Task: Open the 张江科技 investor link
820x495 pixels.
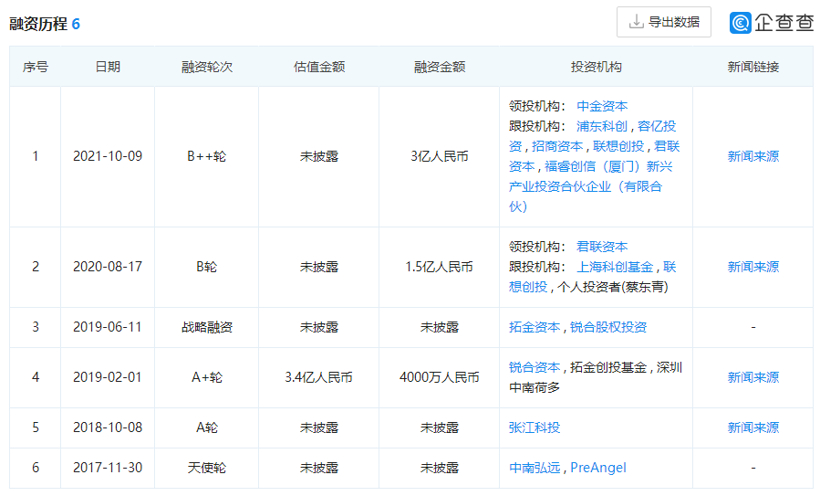Action: point(535,427)
